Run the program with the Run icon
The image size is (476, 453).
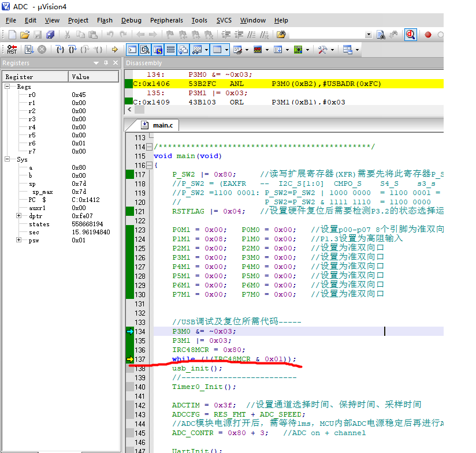[x=29, y=50]
